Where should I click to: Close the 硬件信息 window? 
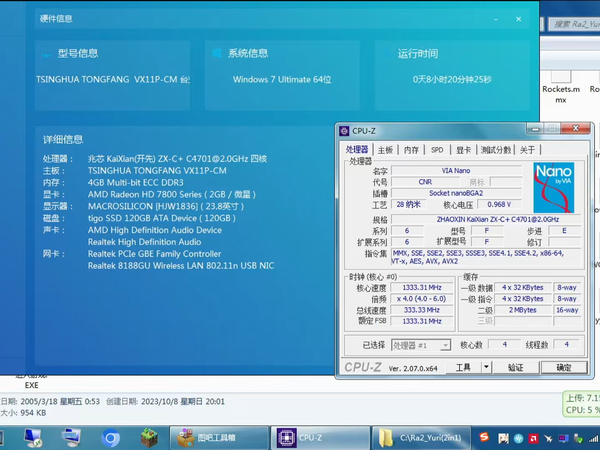(518, 19)
